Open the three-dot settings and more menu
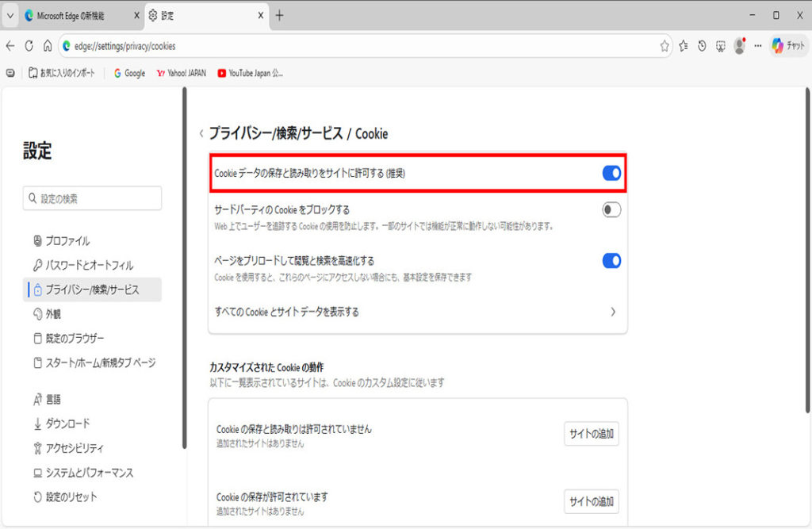The width and height of the screenshot is (812, 529). pyautogui.click(x=758, y=46)
